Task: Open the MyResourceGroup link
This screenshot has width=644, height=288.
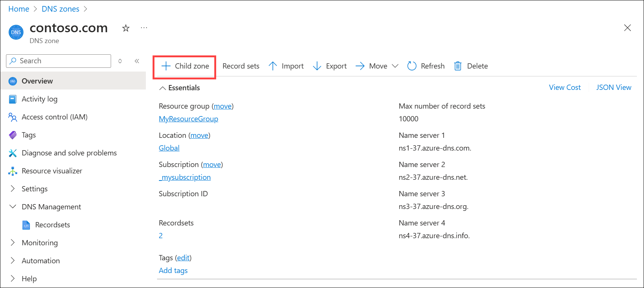Action: 188,119
